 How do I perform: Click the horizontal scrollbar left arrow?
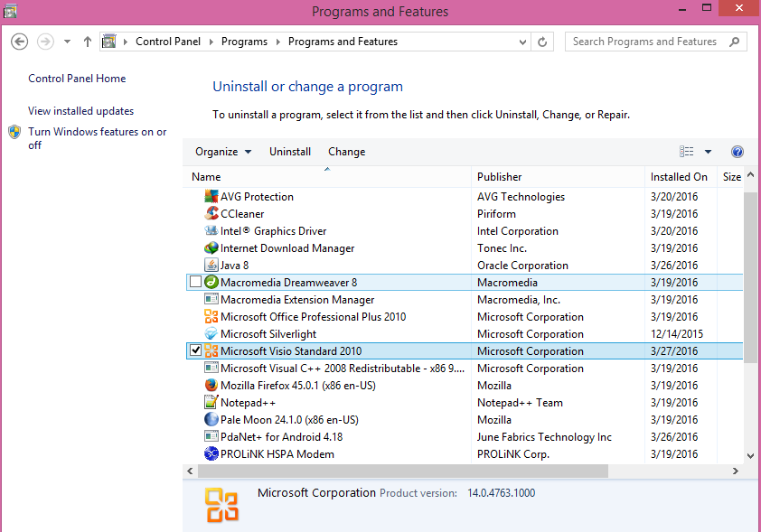pyautogui.click(x=190, y=471)
